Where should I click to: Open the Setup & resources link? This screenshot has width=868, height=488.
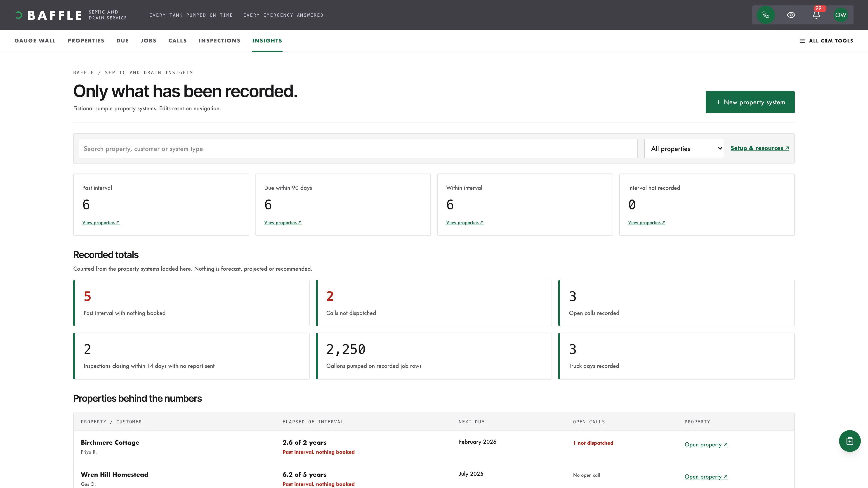759,148
